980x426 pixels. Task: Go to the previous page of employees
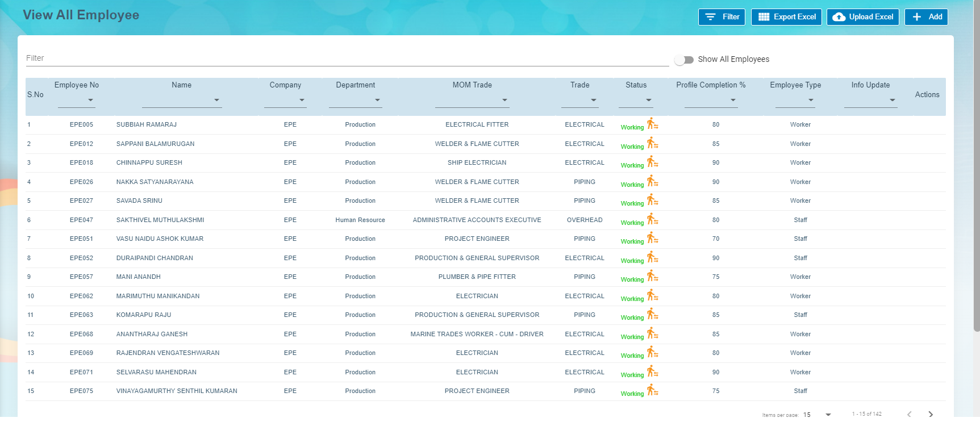point(910,414)
